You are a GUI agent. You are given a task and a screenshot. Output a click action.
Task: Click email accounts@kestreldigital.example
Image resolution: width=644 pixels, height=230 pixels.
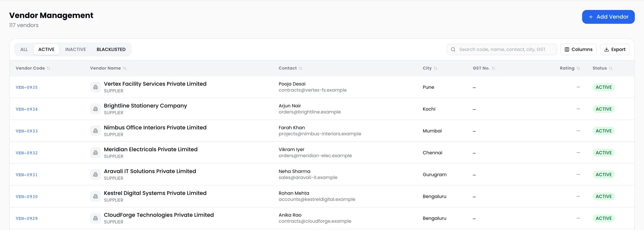point(317,199)
